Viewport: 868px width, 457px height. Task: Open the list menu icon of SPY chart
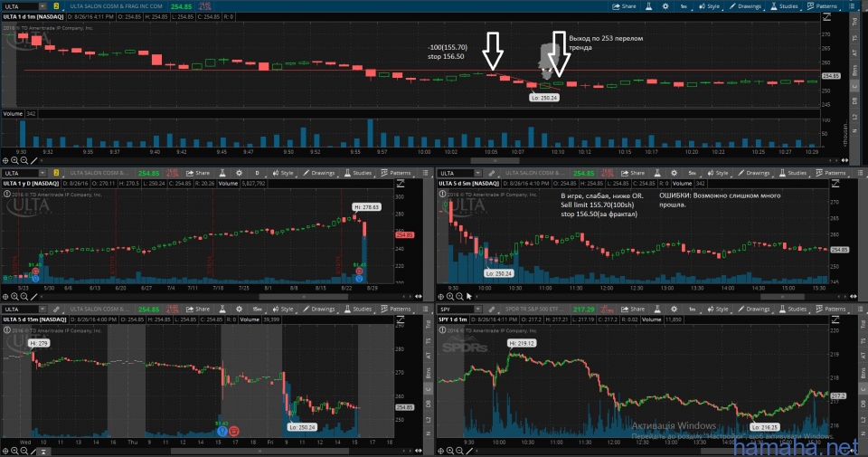click(860, 309)
